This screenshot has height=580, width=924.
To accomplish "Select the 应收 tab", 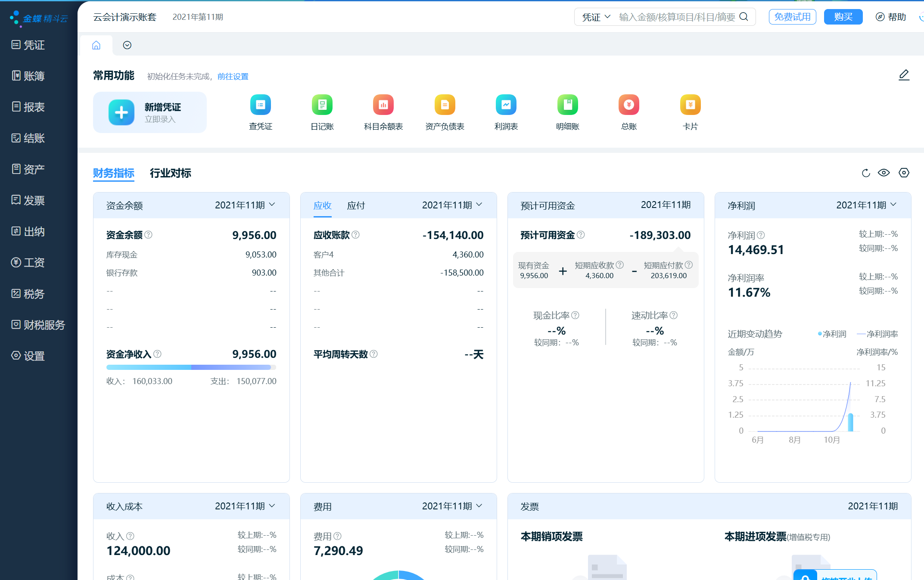I will coord(323,205).
